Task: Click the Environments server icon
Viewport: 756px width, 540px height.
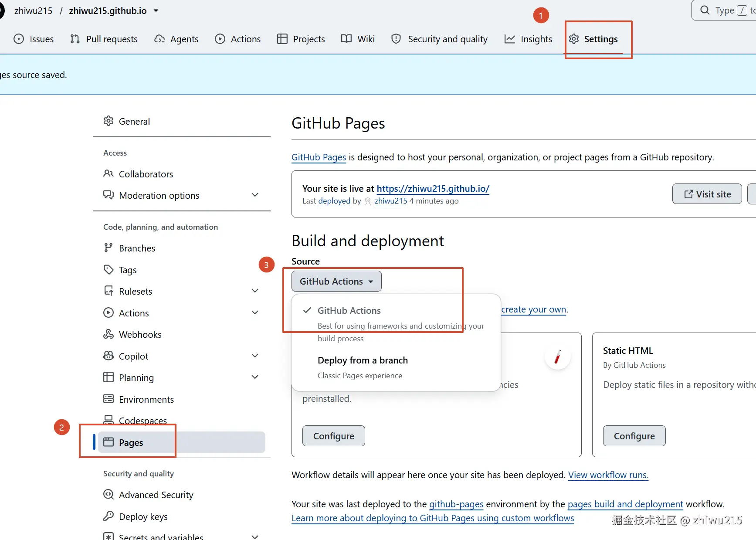Action: [x=108, y=399]
